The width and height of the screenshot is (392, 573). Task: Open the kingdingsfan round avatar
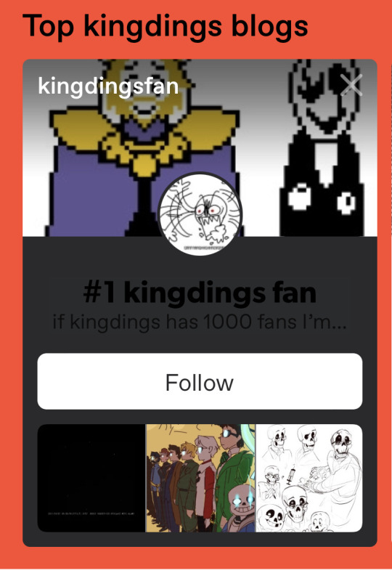coord(200,214)
